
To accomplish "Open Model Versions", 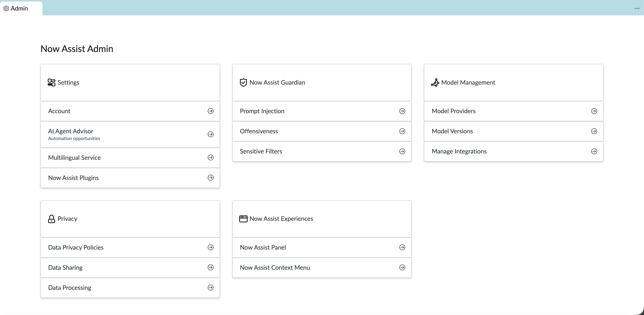I will pyautogui.click(x=513, y=131).
